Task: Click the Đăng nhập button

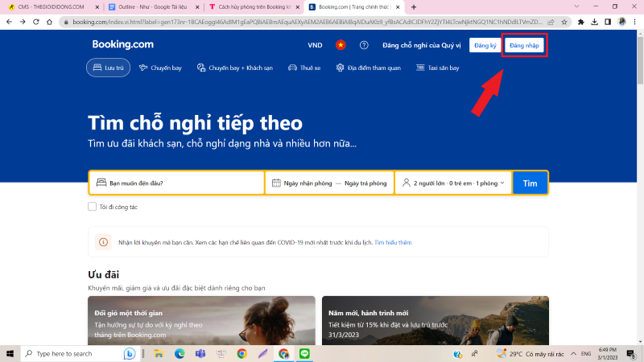Action: 524,45
